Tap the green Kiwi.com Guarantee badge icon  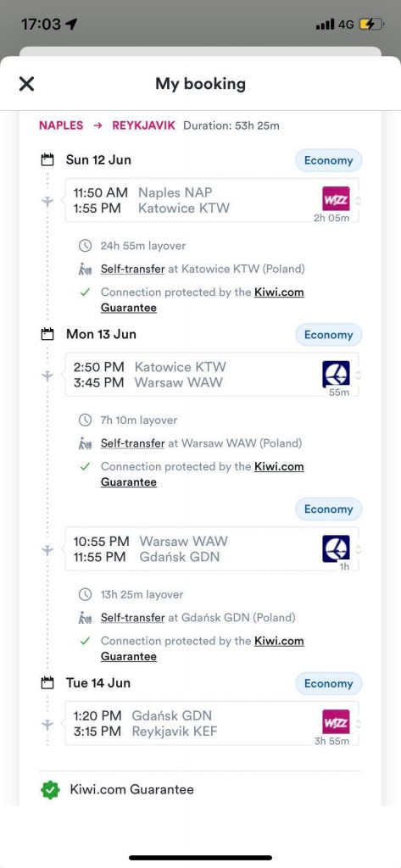50,789
